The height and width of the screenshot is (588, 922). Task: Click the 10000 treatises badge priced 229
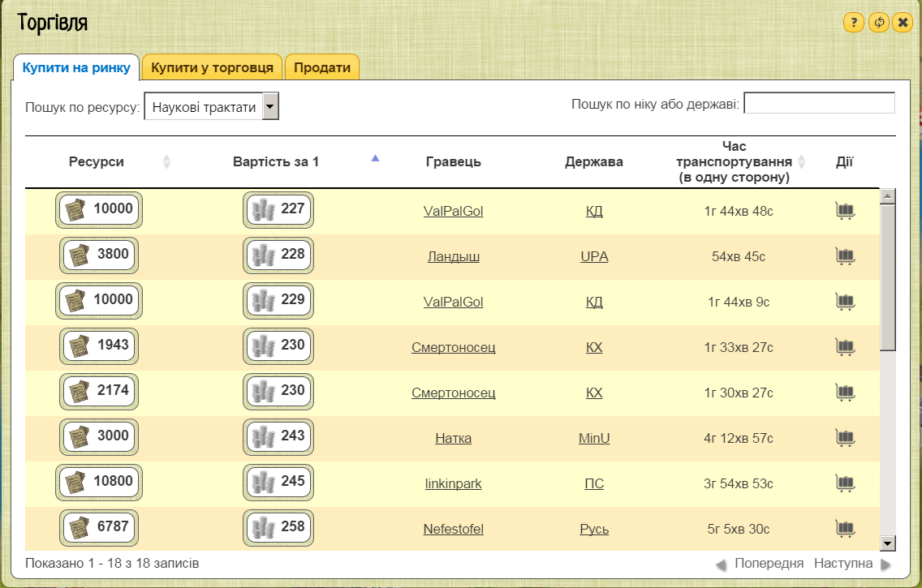pos(99,301)
